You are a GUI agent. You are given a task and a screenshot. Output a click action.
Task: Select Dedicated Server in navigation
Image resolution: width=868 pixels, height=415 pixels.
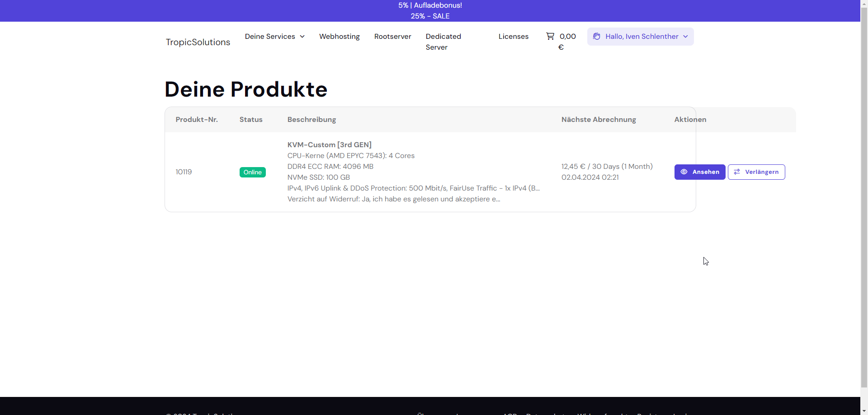443,42
